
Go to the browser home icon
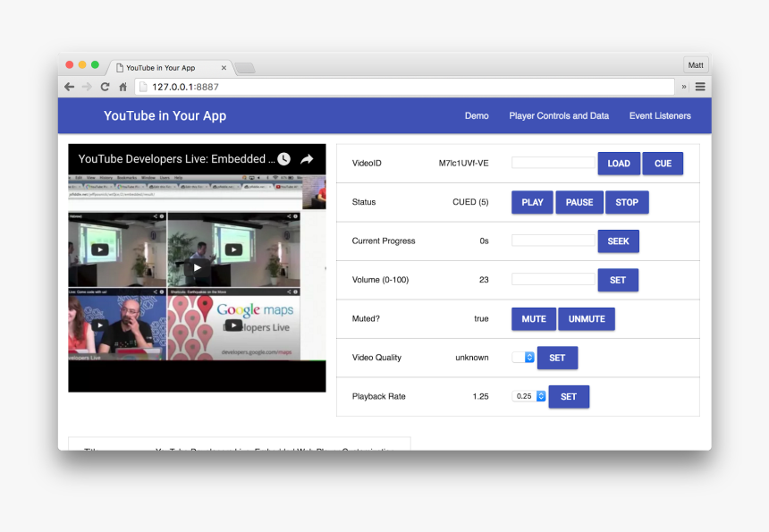point(123,87)
